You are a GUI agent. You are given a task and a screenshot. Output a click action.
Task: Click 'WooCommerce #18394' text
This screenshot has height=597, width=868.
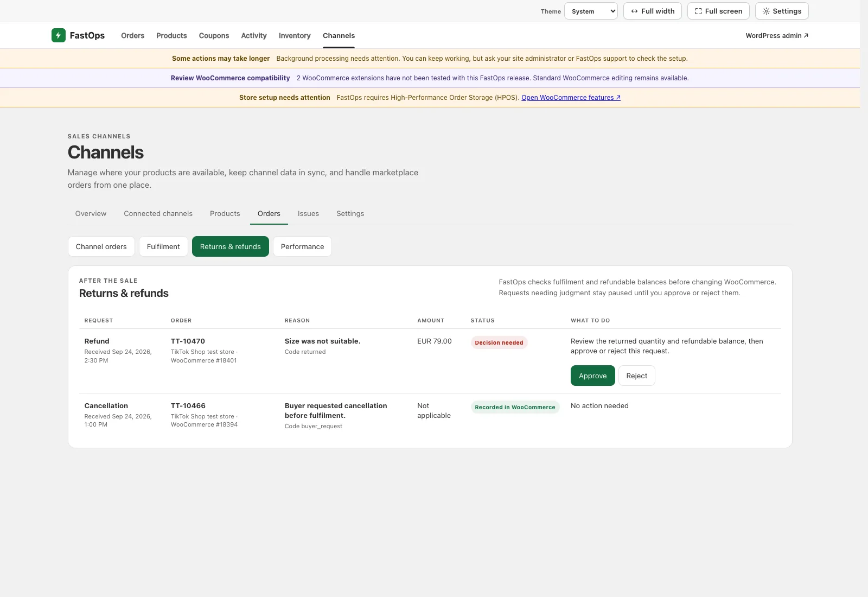pos(204,425)
